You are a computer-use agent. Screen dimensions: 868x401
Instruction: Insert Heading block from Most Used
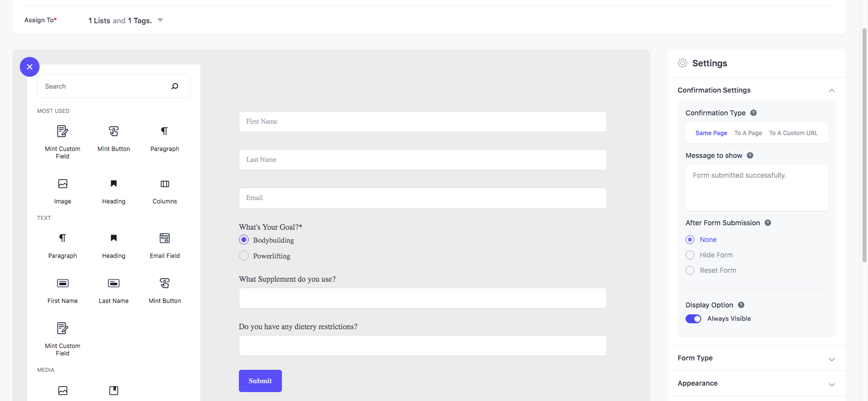[x=114, y=191]
